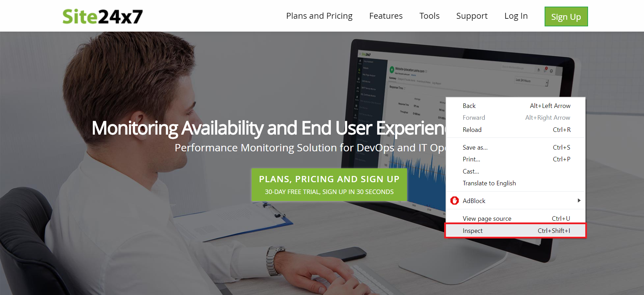Expand the AdBlock submenu arrow
The height and width of the screenshot is (295, 644).
point(579,201)
